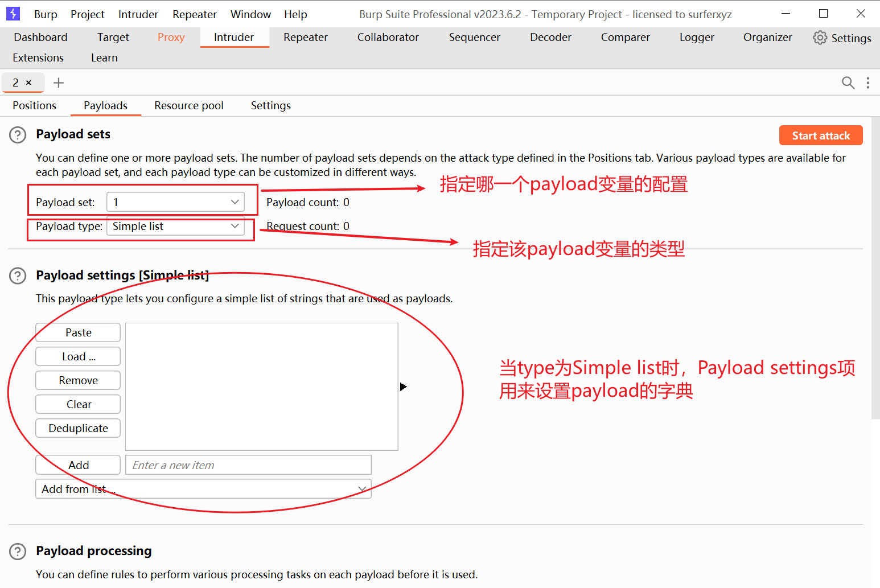Click the Settings gear icon

[x=820, y=38]
